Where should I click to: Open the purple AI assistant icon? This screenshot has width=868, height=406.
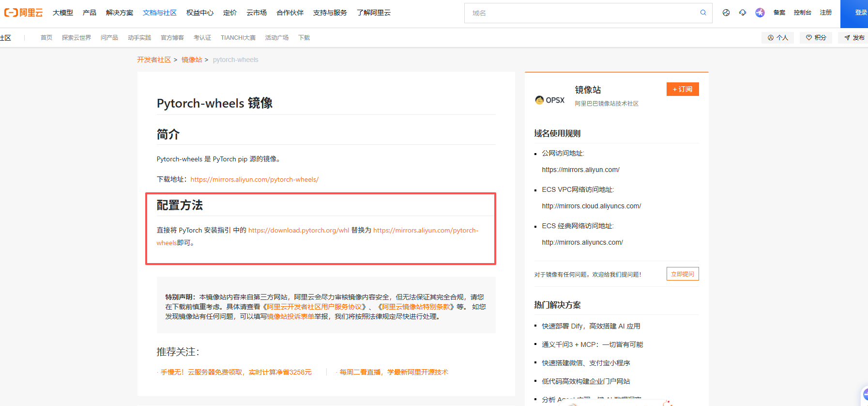tap(760, 13)
